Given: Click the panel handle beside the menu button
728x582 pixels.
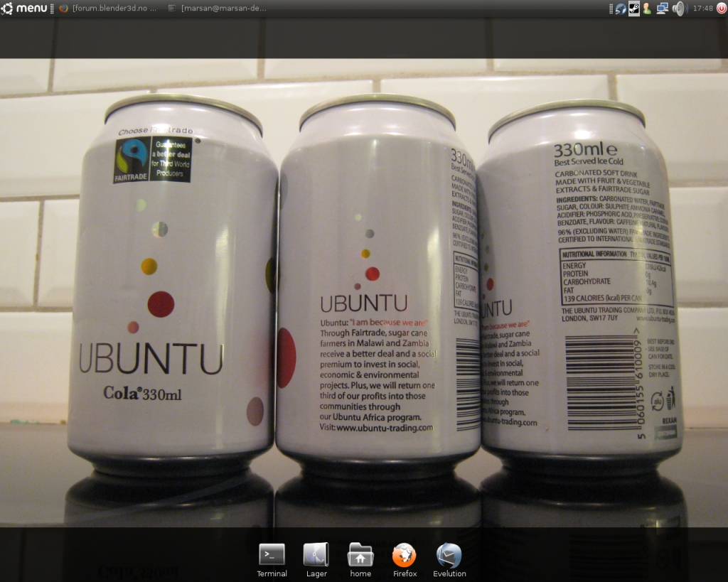Looking at the screenshot, I should 52,9.
